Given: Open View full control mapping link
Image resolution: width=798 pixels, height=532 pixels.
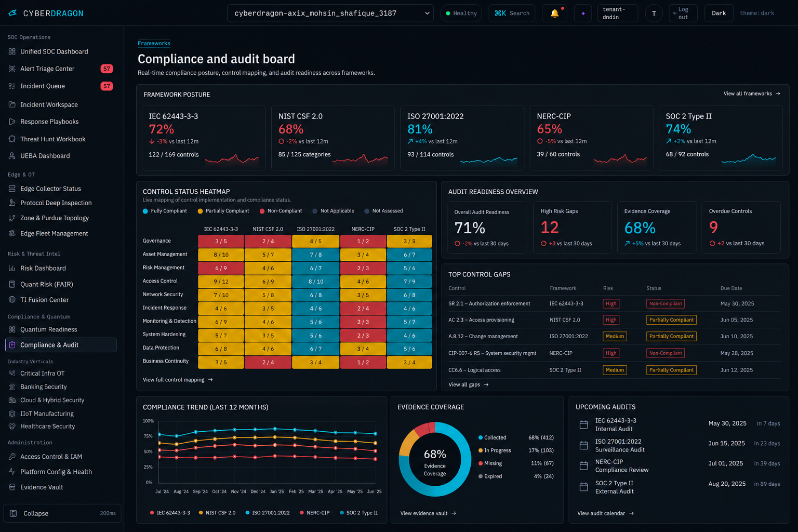Looking at the screenshot, I should 178,380.
